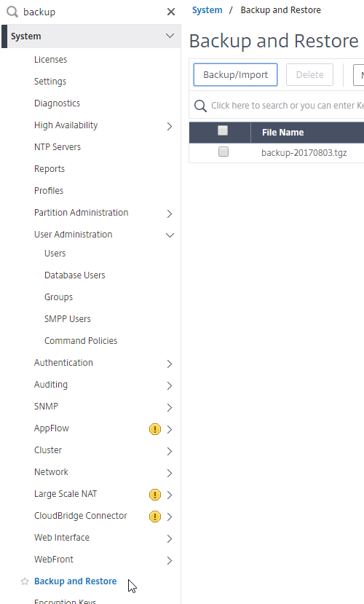Select Database Users in navigation
Image resolution: width=364 pixels, height=604 pixels.
(x=75, y=275)
